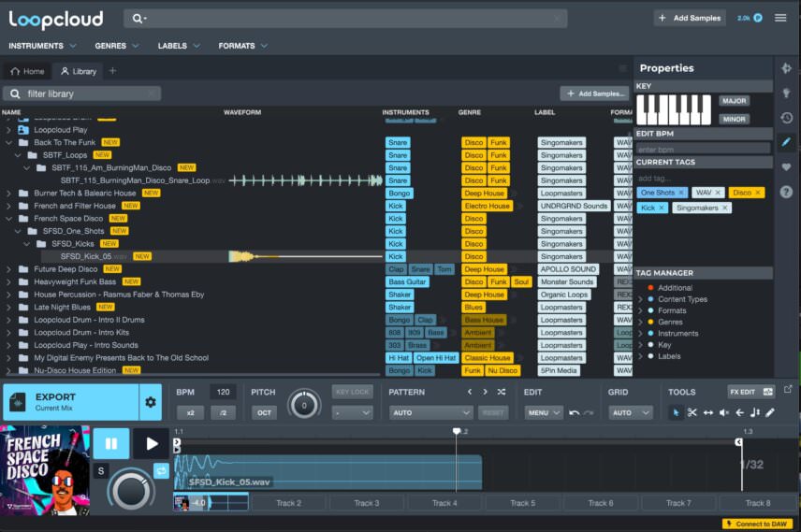Select Track 2 tab
This screenshot has width=801, height=532.
tap(288, 503)
